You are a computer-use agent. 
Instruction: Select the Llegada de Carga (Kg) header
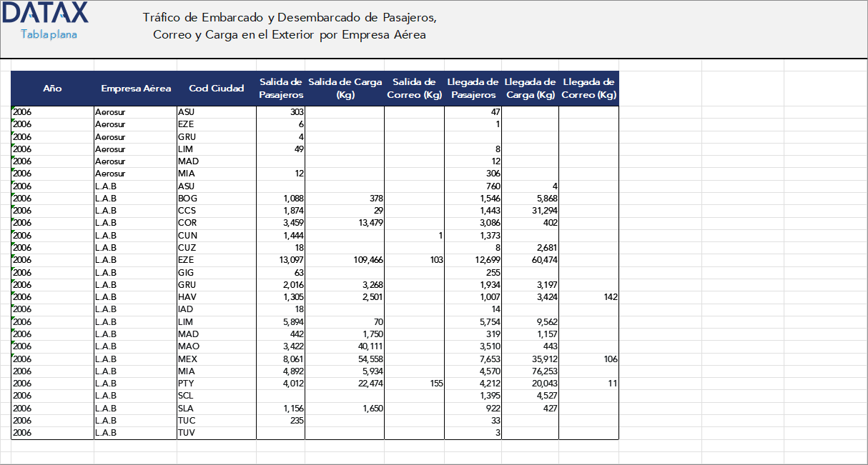530,88
